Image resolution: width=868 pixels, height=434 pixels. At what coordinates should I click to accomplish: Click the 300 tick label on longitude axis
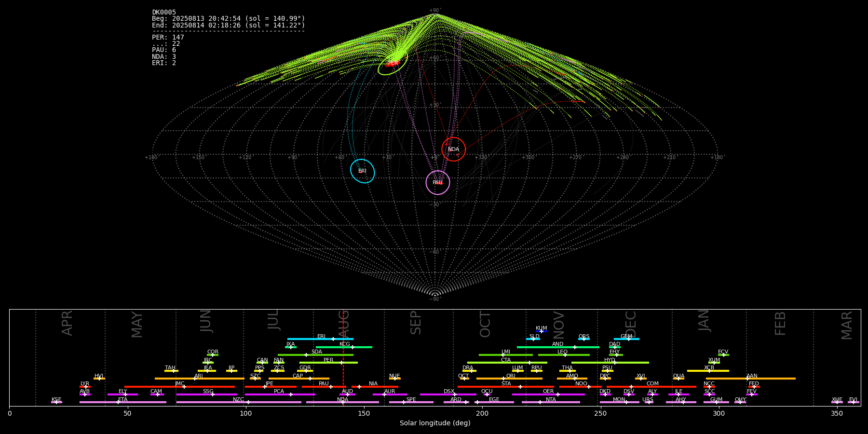(719, 413)
